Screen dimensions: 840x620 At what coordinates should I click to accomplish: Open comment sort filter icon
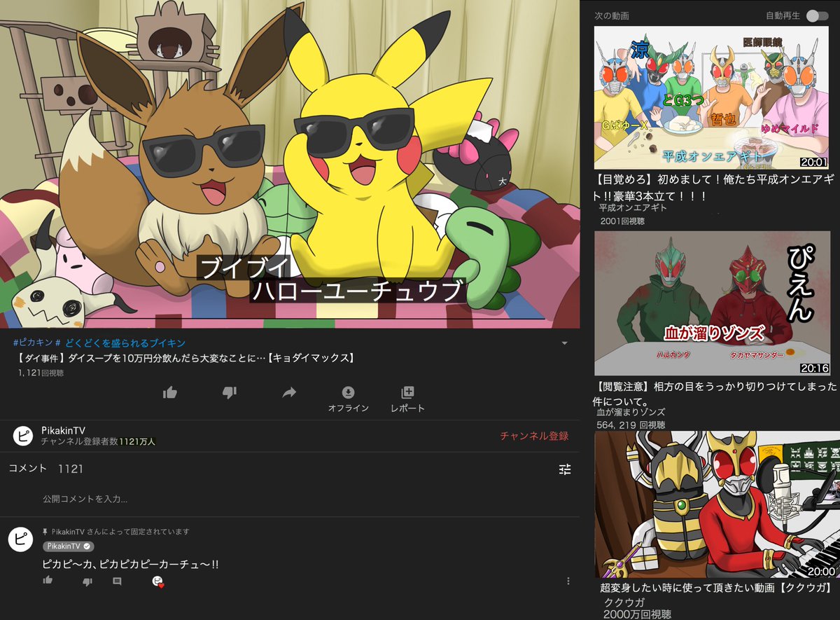click(565, 469)
